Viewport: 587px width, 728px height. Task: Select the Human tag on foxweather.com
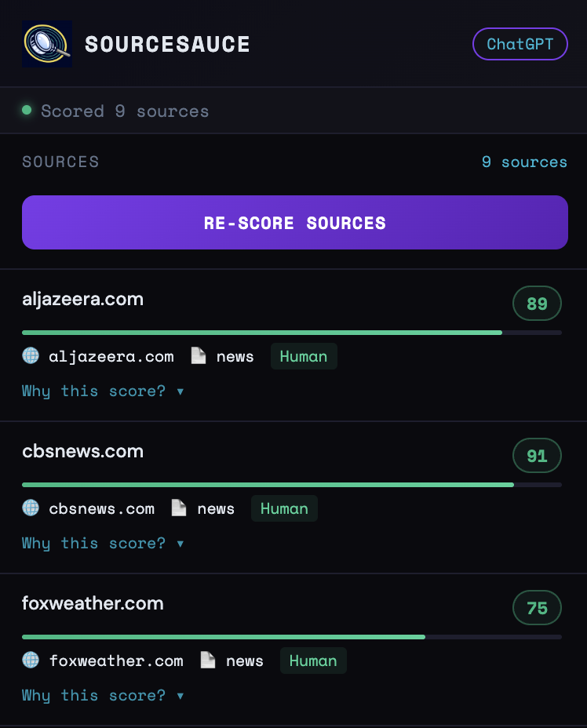point(313,661)
